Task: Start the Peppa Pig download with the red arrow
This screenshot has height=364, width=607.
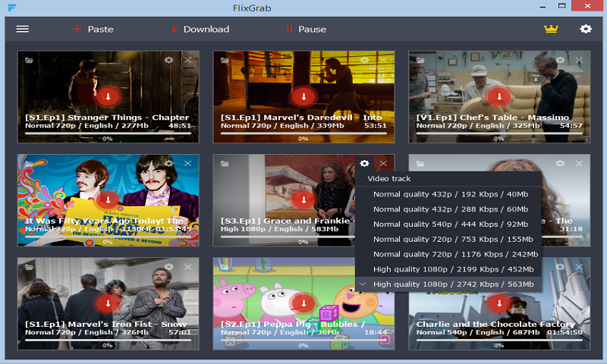Action: tap(303, 303)
